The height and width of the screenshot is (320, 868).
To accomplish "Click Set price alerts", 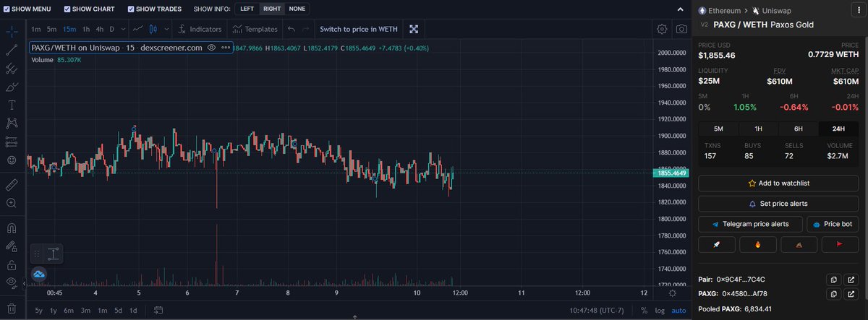I will tap(778, 204).
